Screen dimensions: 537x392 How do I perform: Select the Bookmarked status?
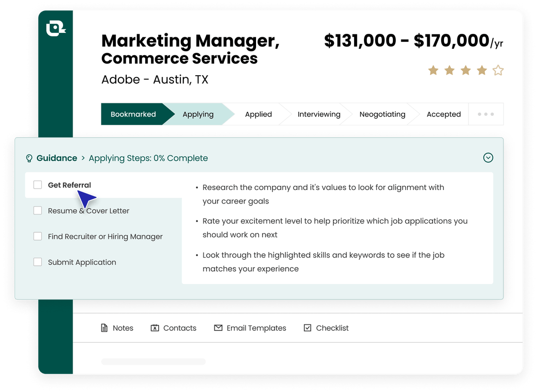pyautogui.click(x=133, y=114)
